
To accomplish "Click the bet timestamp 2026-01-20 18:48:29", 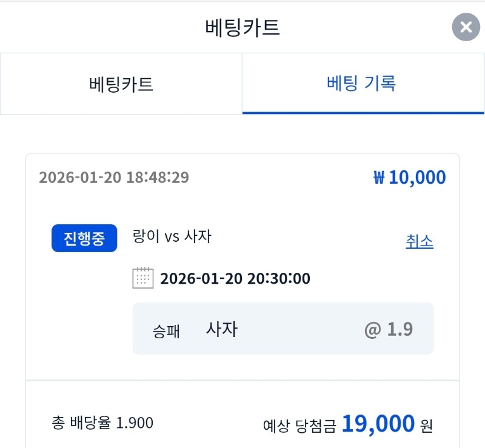I will click(x=114, y=178).
